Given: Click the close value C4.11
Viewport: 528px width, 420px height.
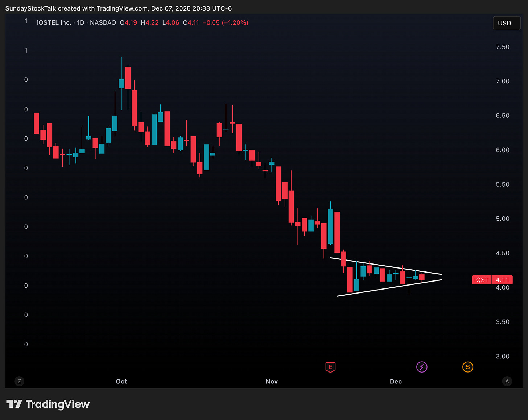Looking at the screenshot, I should coord(191,23).
